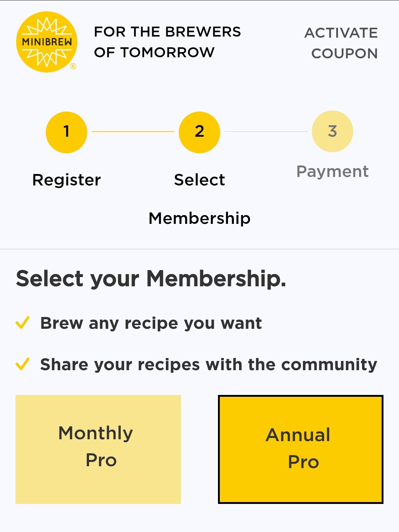The height and width of the screenshot is (532, 399).
Task: Click the For the Brewers of Tomorrow tagline
Action: click(167, 42)
